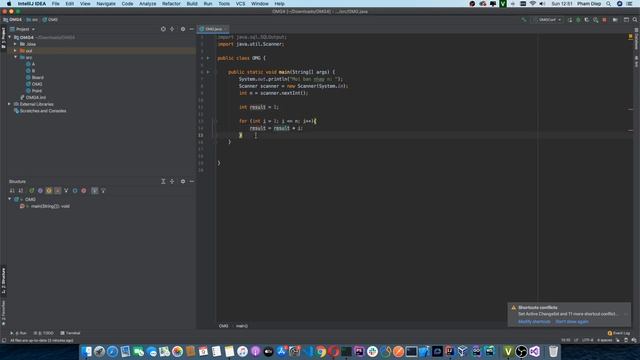Click Structure panel collapse-all icon
This screenshot has width=640, height=360.
172,181
